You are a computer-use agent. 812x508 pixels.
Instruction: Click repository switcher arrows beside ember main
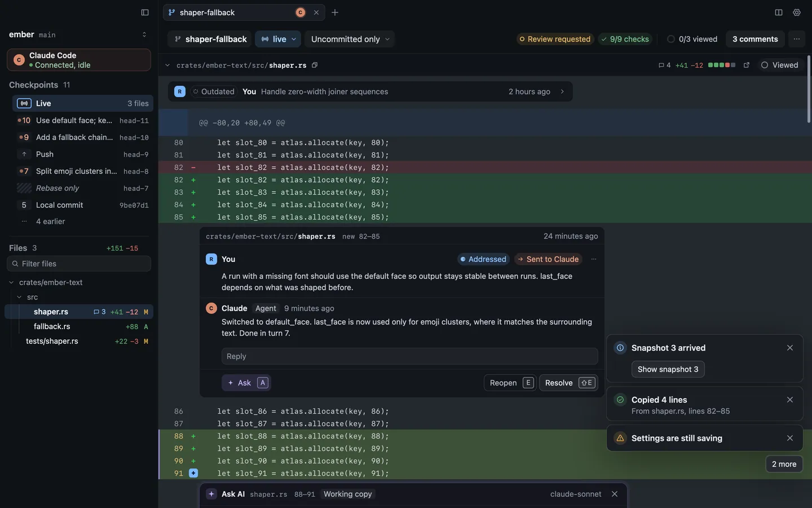144,34
